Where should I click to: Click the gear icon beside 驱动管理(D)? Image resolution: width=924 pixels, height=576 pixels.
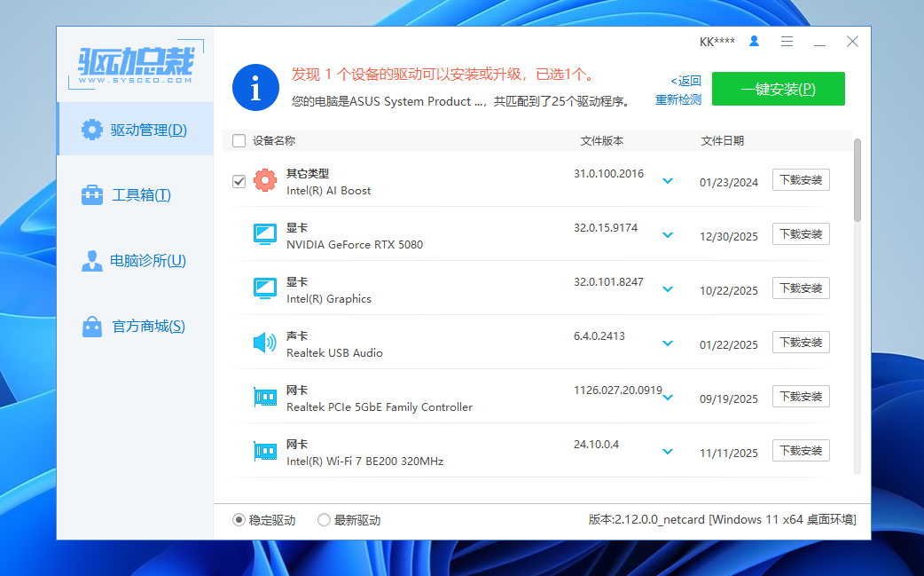(x=92, y=129)
